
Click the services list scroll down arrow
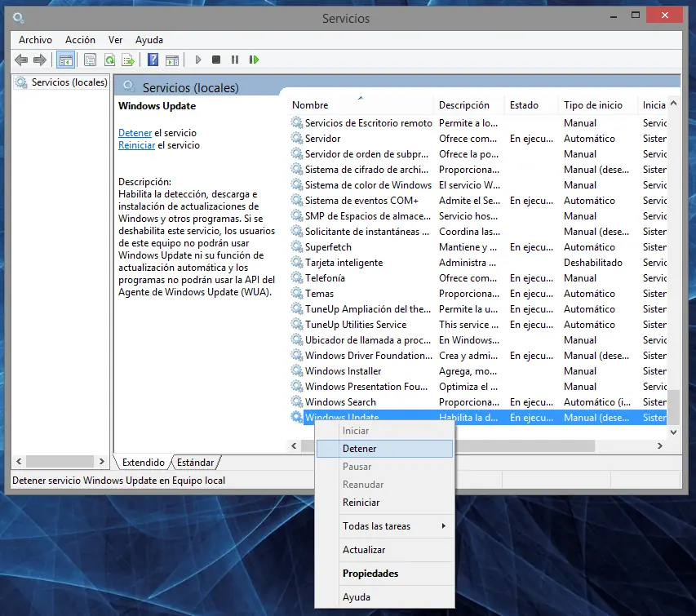(673, 432)
